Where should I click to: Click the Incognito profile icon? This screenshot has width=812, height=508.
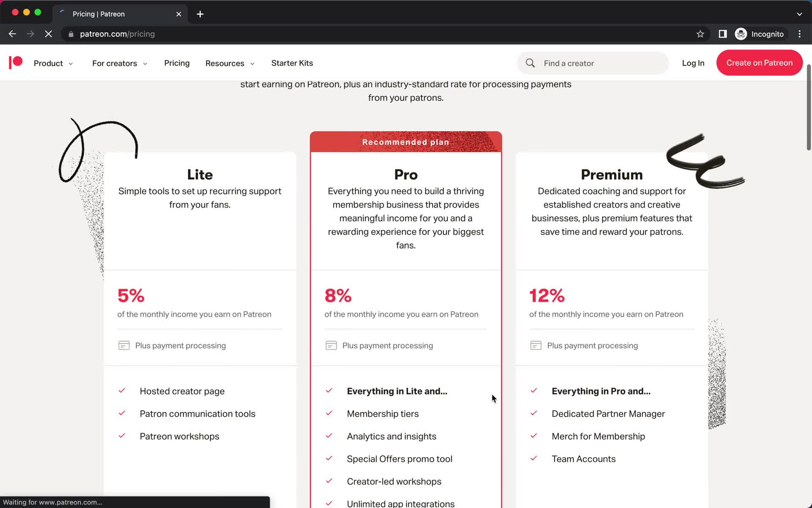click(x=741, y=33)
